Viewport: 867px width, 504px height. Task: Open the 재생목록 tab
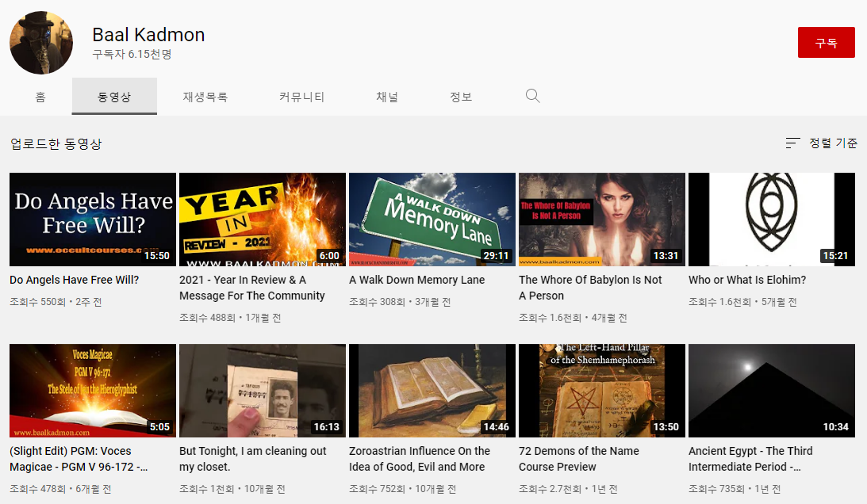pyautogui.click(x=205, y=97)
